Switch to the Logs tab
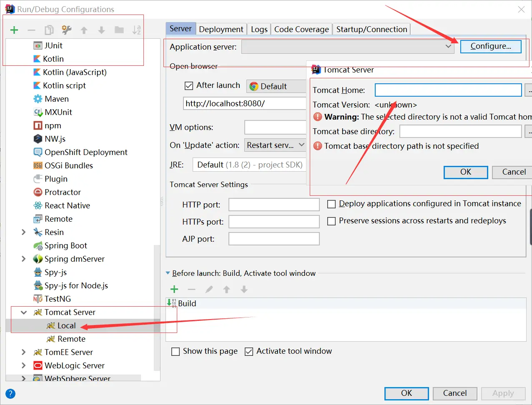The image size is (532, 405). click(259, 29)
